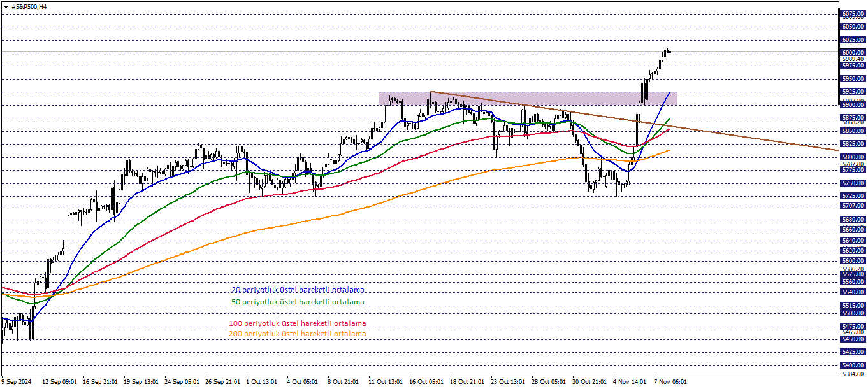The height and width of the screenshot is (389, 868).
Task: Select the brown descending trendline
Action: click(634, 121)
